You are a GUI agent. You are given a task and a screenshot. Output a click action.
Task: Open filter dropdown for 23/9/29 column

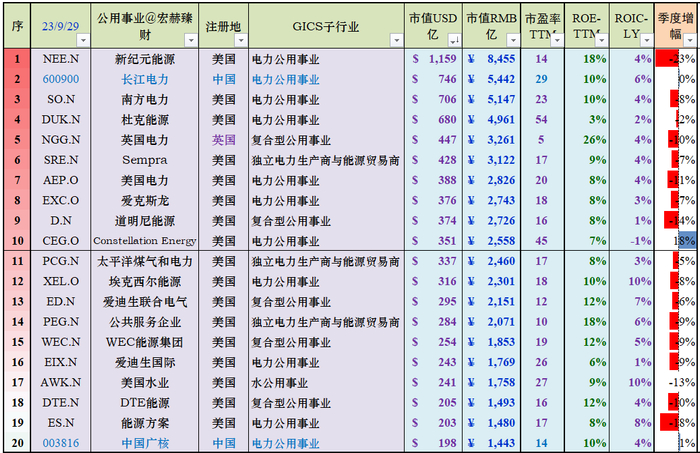83,41
